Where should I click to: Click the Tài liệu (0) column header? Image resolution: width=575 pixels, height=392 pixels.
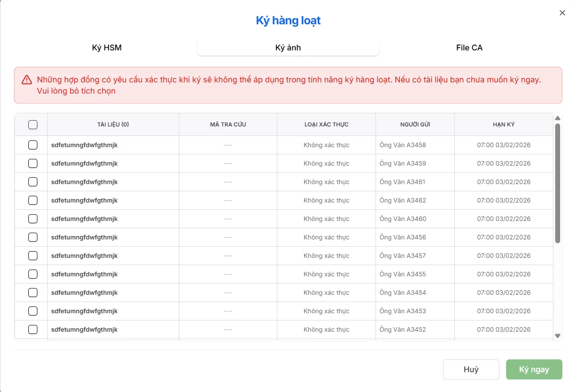click(x=113, y=125)
